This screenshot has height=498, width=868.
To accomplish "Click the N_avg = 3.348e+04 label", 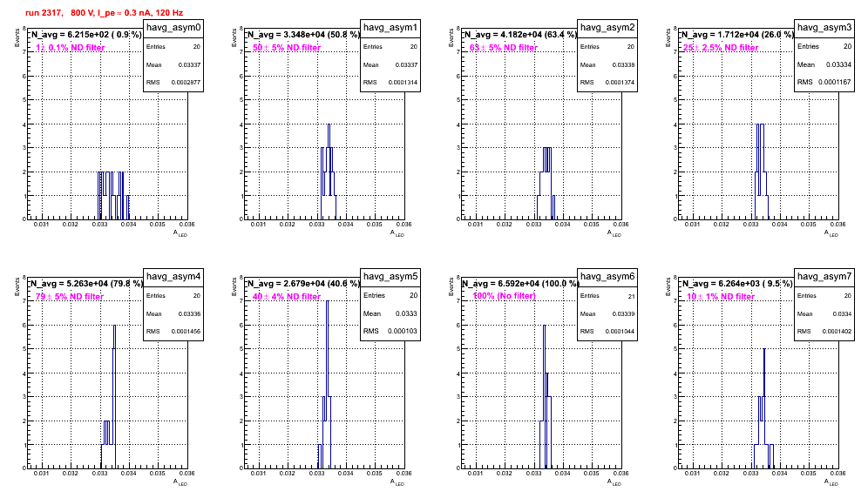I will pyautogui.click(x=303, y=34).
